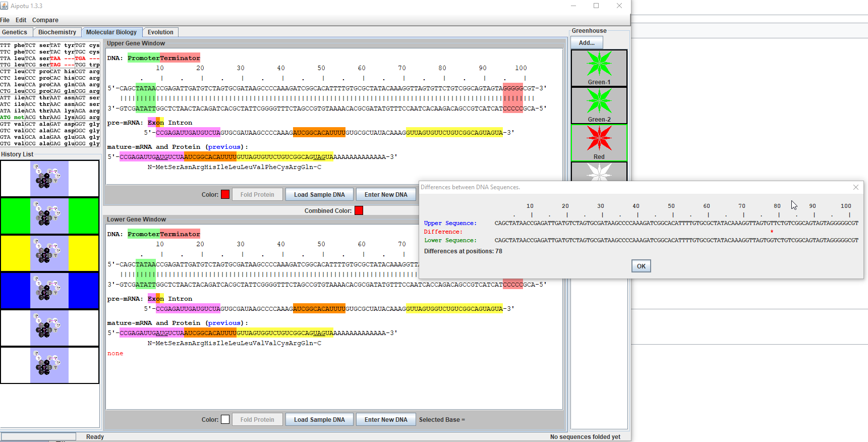Click Add... button in Greenhouse
Screen dimensions: 868x442
[587, 43]
